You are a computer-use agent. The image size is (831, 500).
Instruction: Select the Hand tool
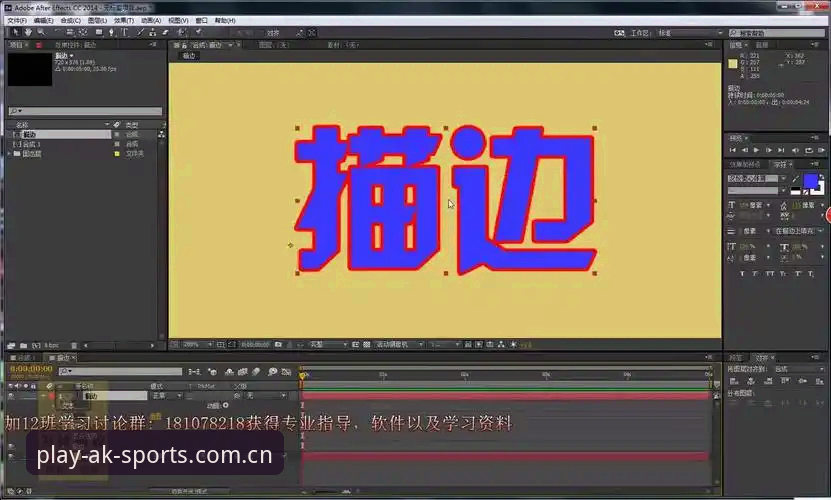pyautogui.click(x=29, y=32)
